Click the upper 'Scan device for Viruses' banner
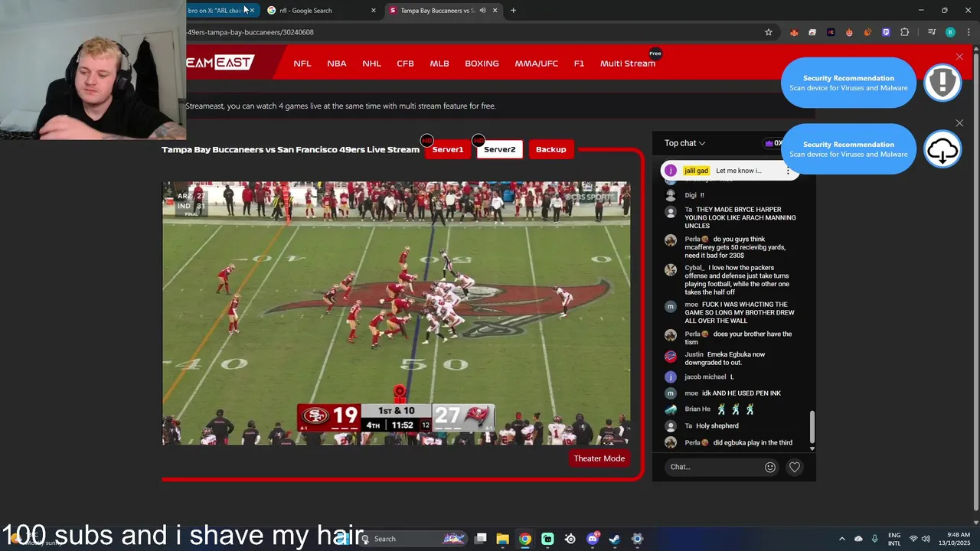 848,83
